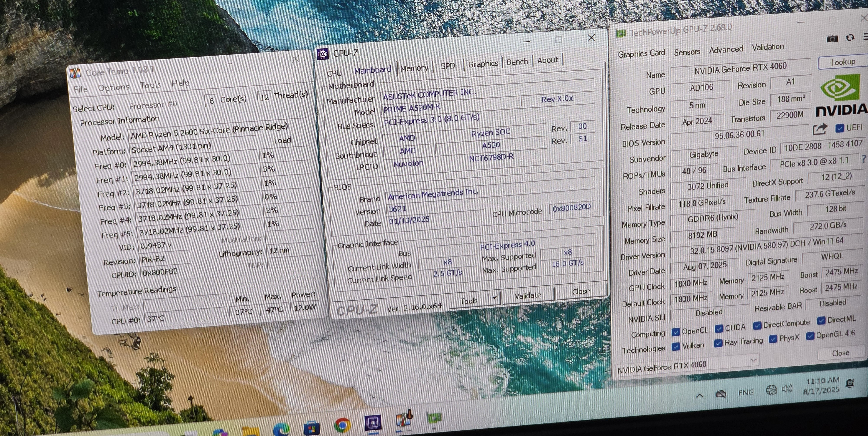Screen dimensions: 868x436
Task: Toggle the DirectCompute checkbox
Action: pos(757,325)
